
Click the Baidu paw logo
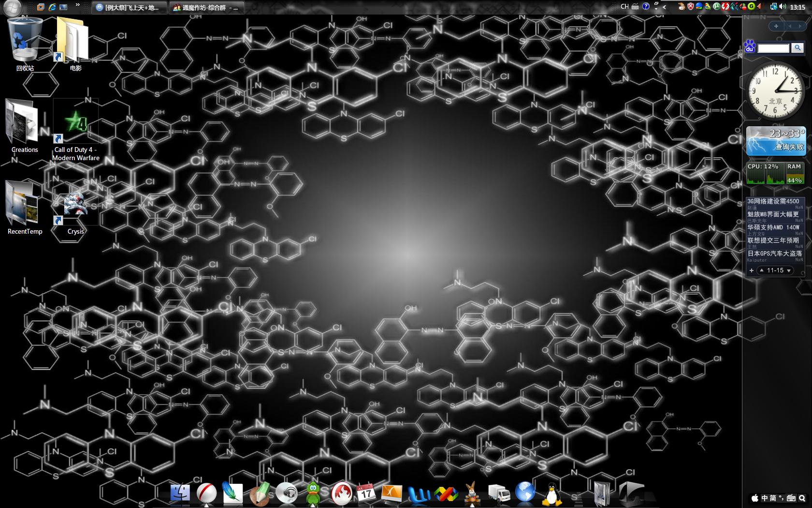click(x=750, y=46)
